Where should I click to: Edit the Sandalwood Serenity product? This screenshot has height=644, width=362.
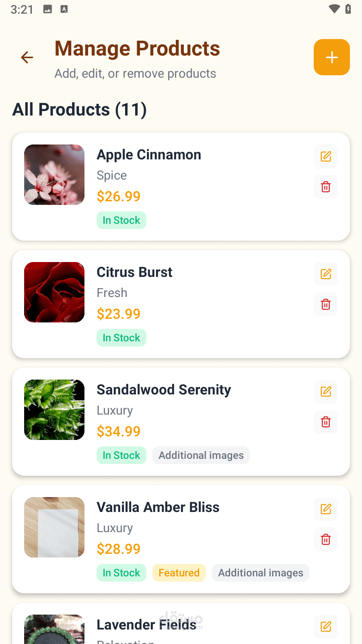coord(326,392)
